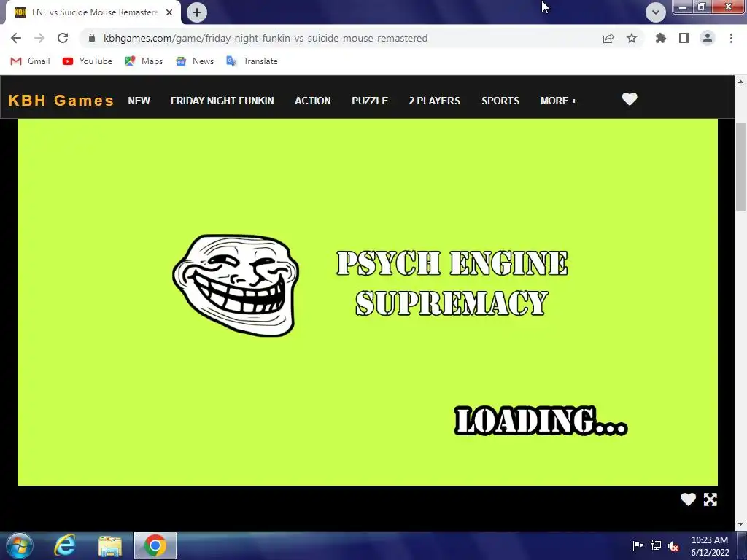Favorite this game with the heart below the game
The image size is (747, 560).
point(688,499)
